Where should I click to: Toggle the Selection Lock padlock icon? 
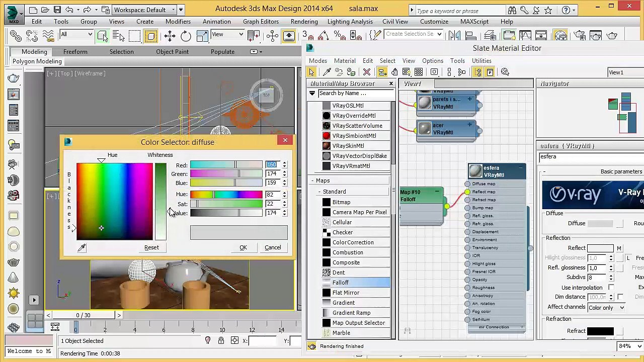coord(221,341)
